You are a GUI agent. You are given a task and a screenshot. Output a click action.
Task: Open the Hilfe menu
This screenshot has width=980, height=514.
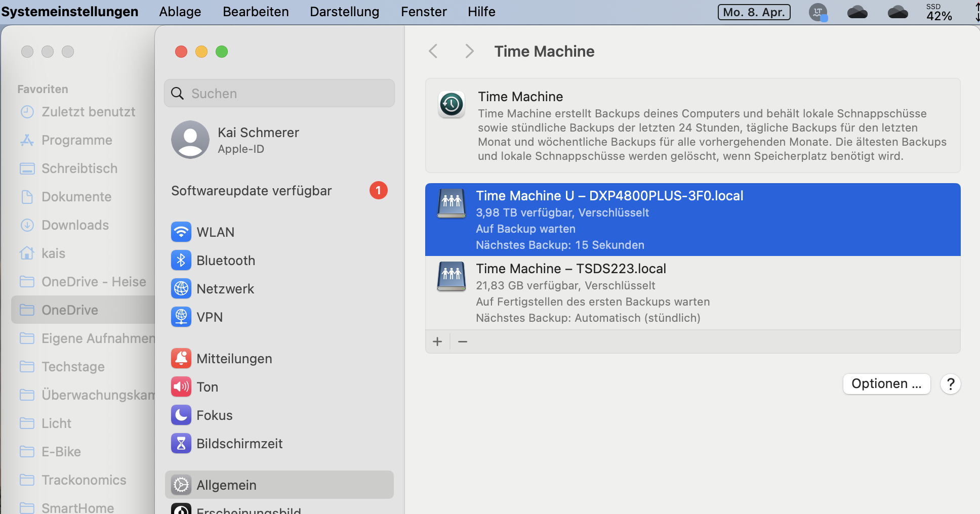[x=481, y=12]
